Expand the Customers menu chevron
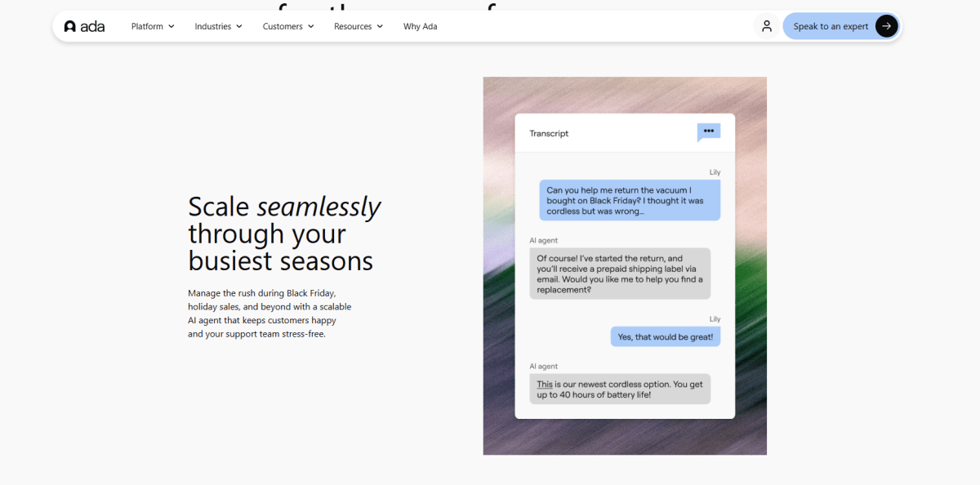This screenshot has height=485, width=980. tap(310, 27)
